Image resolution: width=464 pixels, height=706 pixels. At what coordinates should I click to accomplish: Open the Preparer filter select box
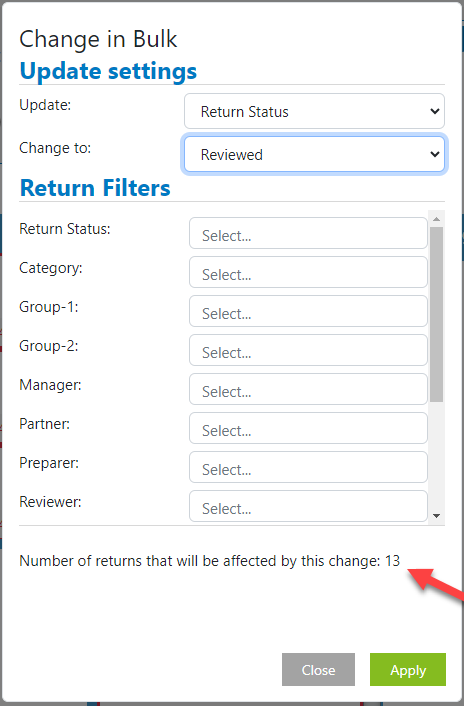click(308, 467)
